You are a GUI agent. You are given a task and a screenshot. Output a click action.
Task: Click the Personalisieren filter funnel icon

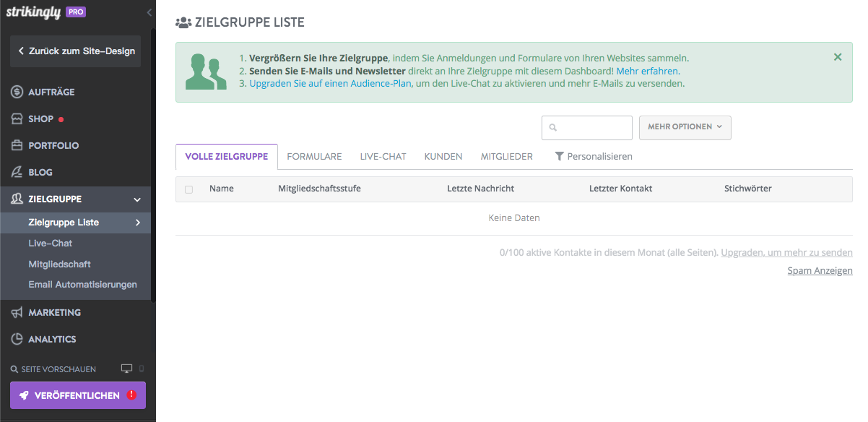[x=559, y=157]
